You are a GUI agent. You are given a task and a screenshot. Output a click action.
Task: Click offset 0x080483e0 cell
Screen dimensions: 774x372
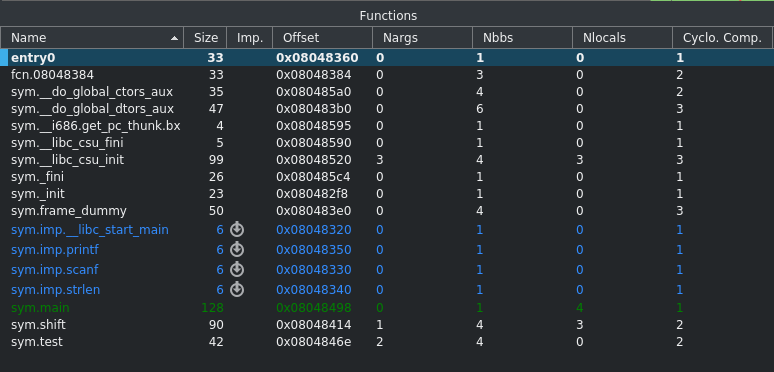[x=313, y=211]
